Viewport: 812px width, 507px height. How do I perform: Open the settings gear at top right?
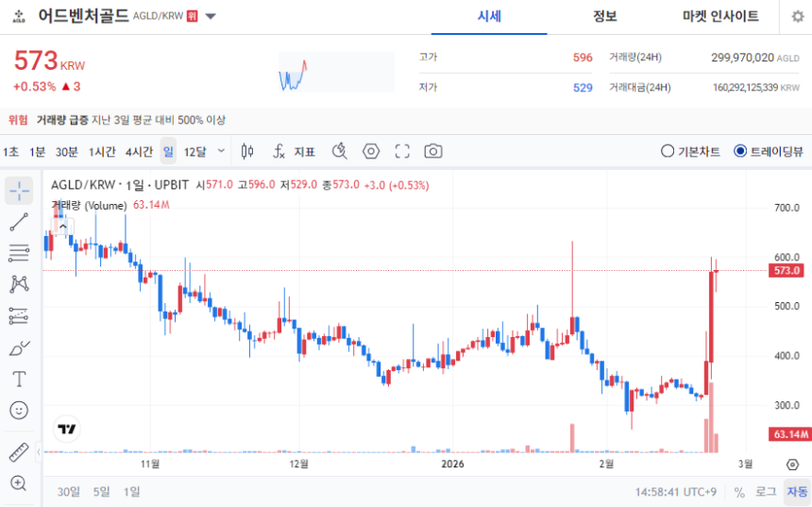pos(798,17)
